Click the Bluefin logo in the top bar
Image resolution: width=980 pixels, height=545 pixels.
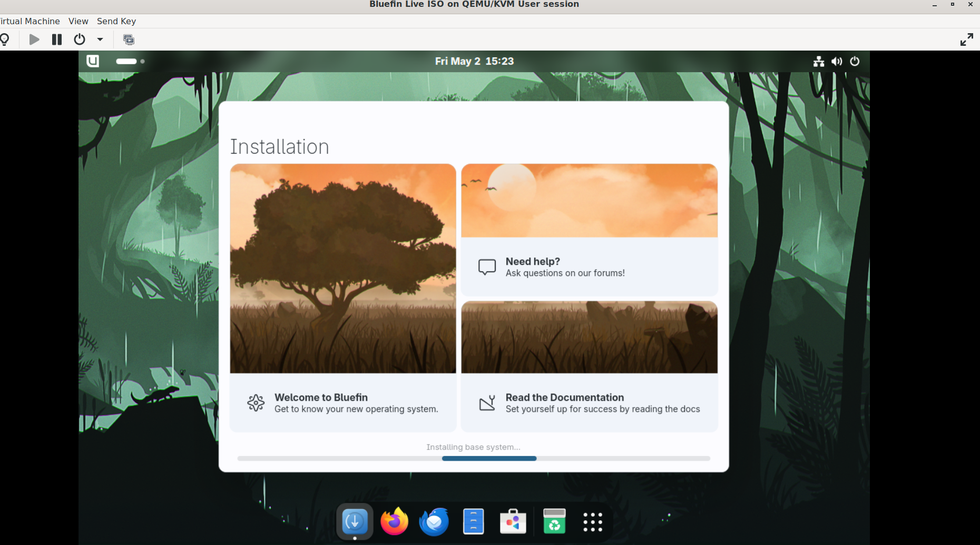(x=93, y=61)
